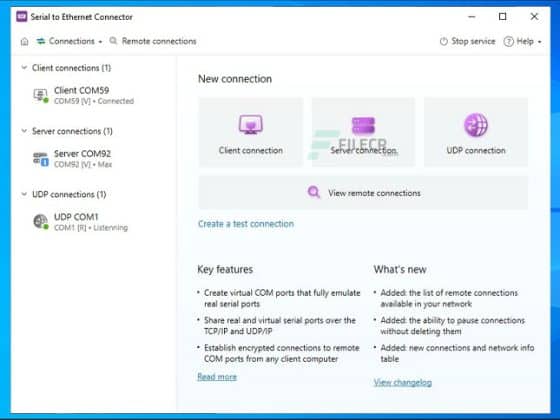Click the Stop service button
560x420 pixels.
468,41
